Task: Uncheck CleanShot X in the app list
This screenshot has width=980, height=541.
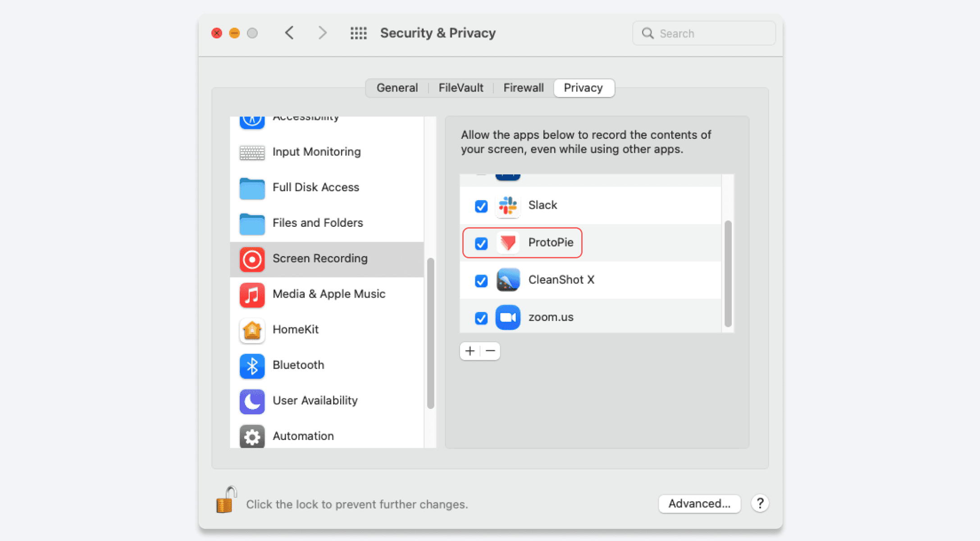Action: (x=481, y=281)
